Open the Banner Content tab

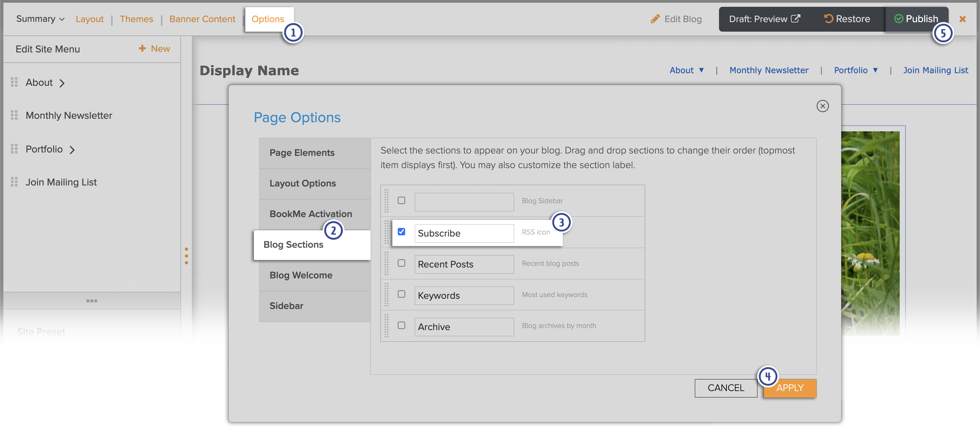tap(202, 19)
